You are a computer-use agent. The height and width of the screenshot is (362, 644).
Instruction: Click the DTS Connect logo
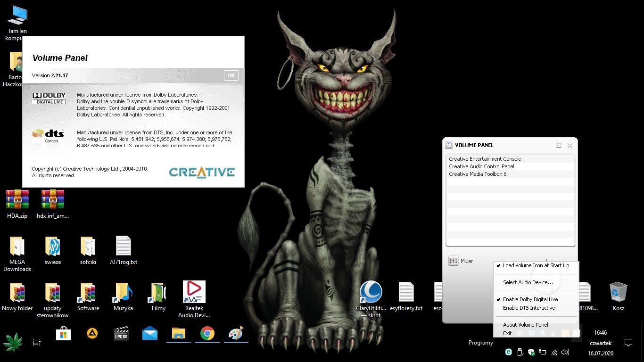48,136
